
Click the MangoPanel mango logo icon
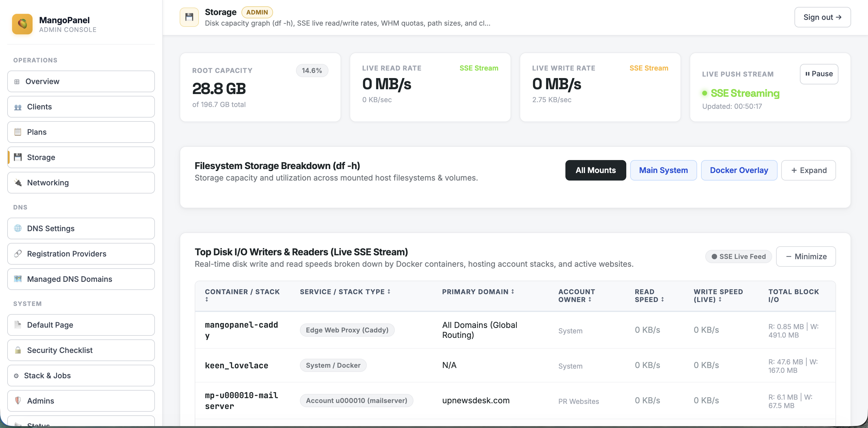click(22, 24)
